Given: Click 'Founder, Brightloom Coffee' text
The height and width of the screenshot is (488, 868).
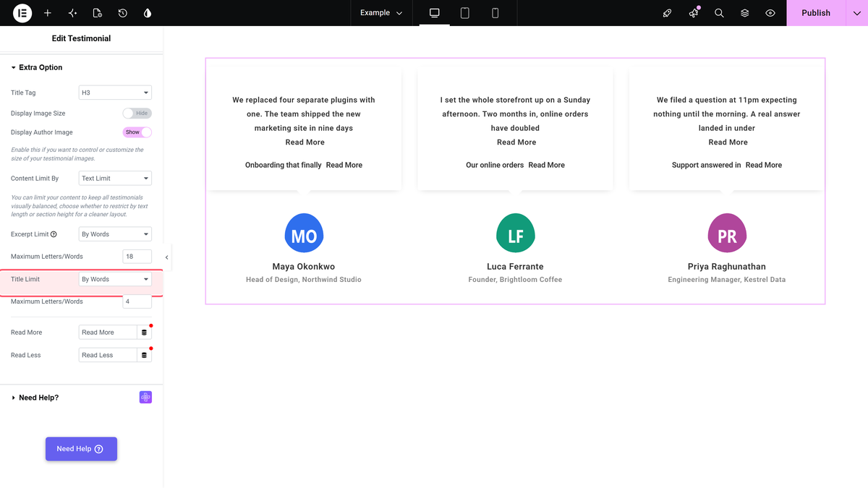Looking at the screenshot, I should click(x=516, y=280).
